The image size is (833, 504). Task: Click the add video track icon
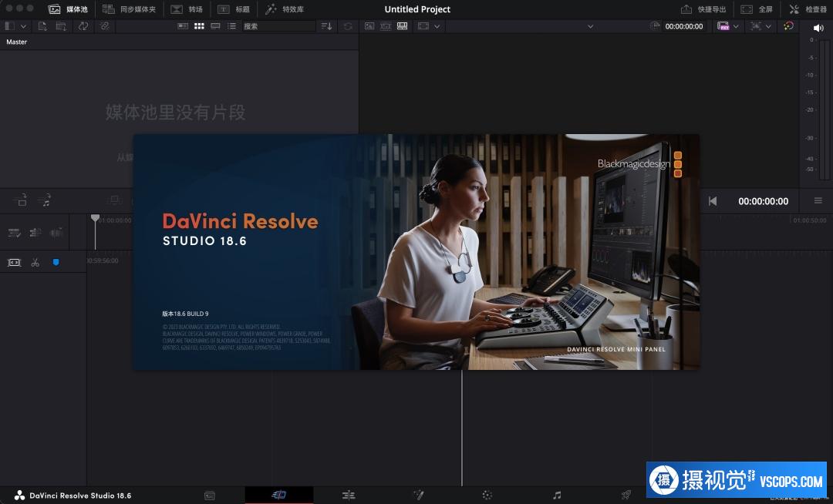(x=22, y=200)
